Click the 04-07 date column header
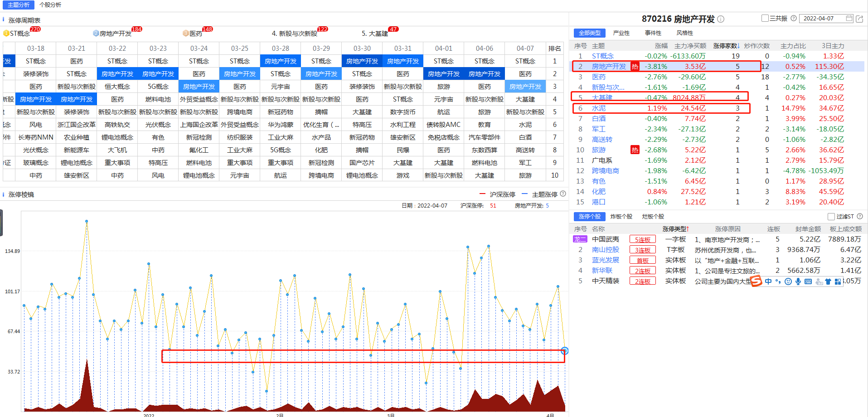 pyautogui.click(x=525, y=48)
